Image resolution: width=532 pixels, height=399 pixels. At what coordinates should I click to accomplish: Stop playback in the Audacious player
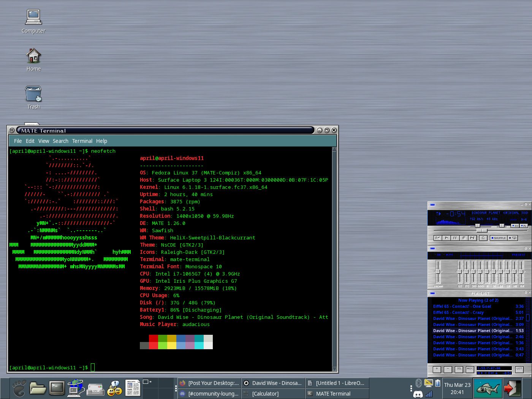click(x=464, y=238)
